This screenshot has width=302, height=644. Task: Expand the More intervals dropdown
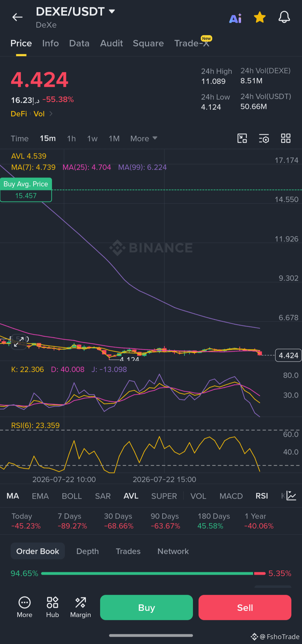coord(144,139)
